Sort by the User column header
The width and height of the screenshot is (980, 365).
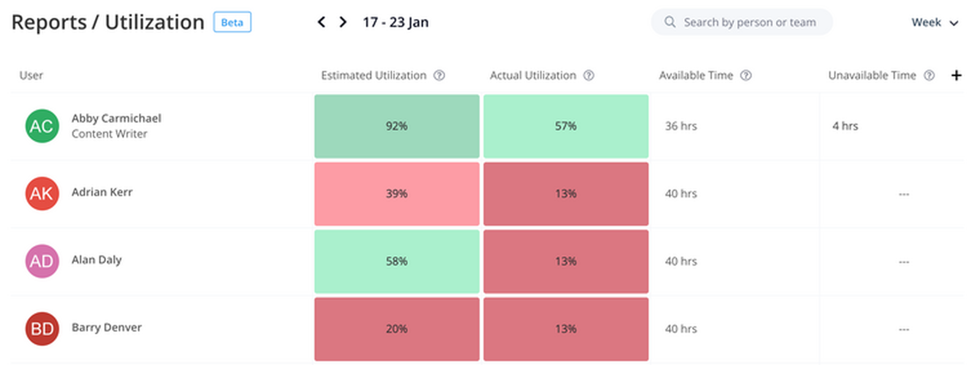[31, 75]
